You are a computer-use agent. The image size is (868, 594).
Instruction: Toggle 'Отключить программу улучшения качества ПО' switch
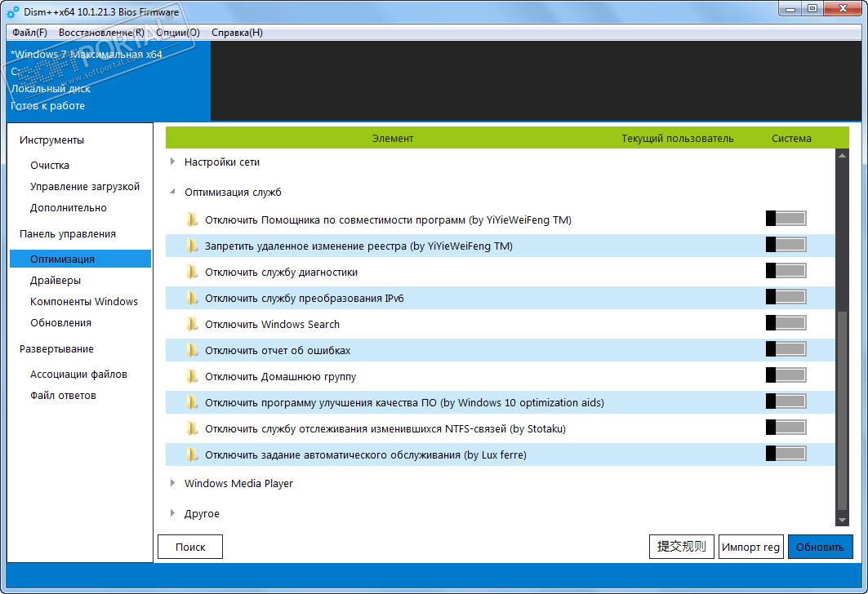pos(786,401)
